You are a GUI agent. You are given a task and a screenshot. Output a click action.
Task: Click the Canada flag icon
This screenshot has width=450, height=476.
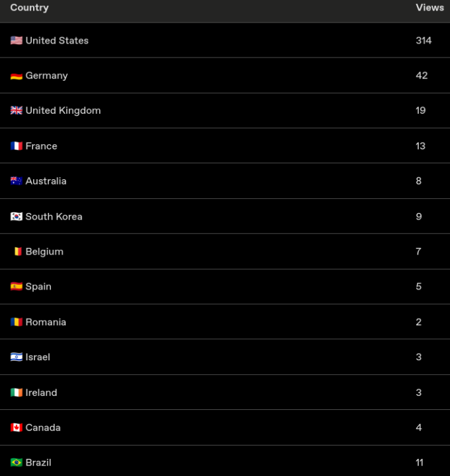(x=17, y=428)
